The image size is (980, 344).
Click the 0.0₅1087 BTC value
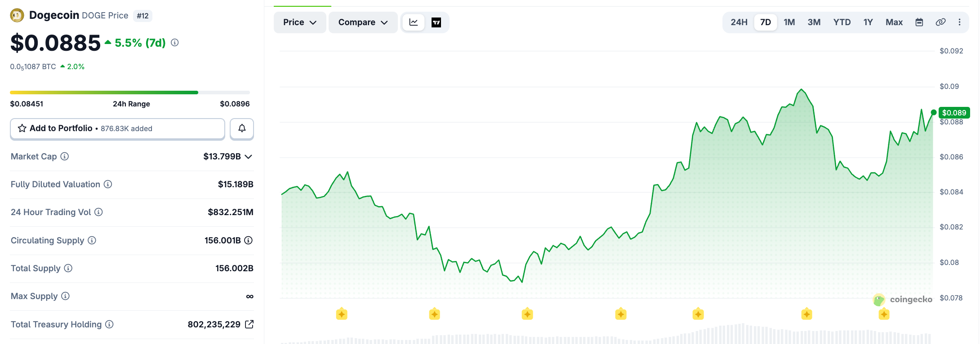[33, 66]
